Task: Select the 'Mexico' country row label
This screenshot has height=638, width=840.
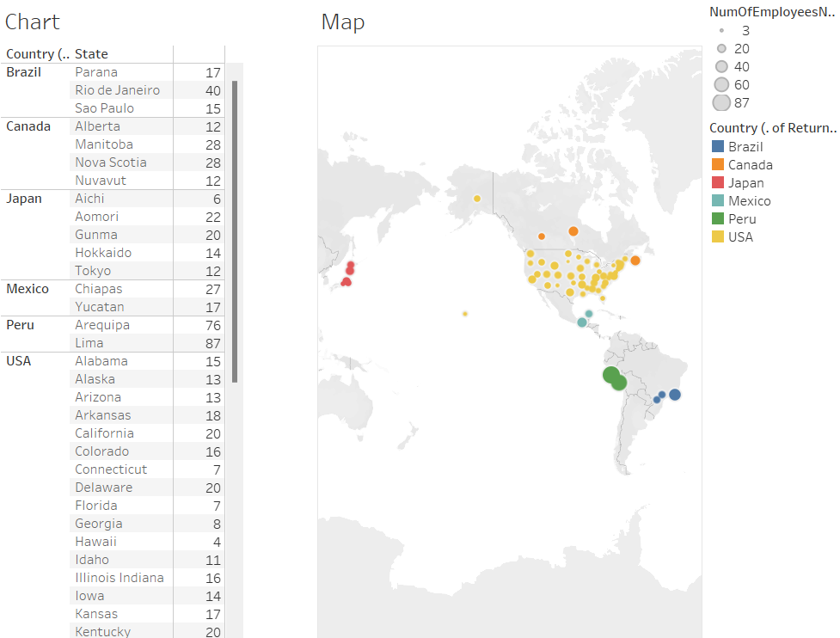Action: tap(28, 289)
